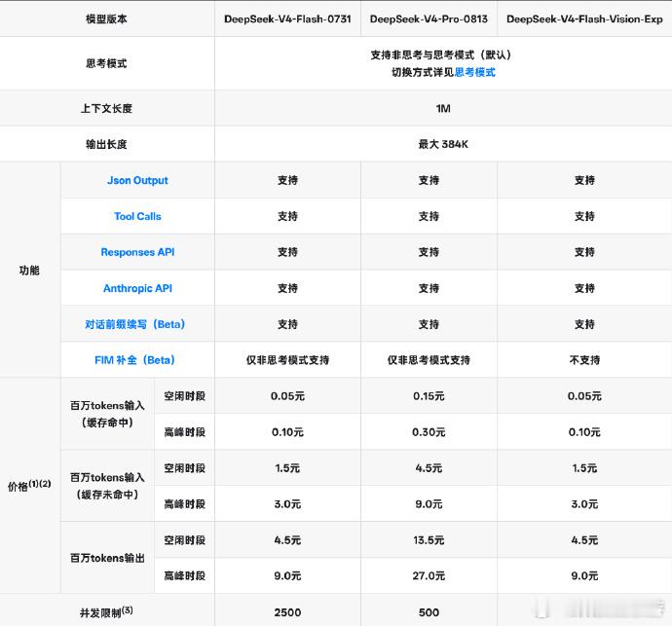Viewport: 672px width, 626px height.
Task: Click the 27.0元 price cell
Action: coord(429,576)
